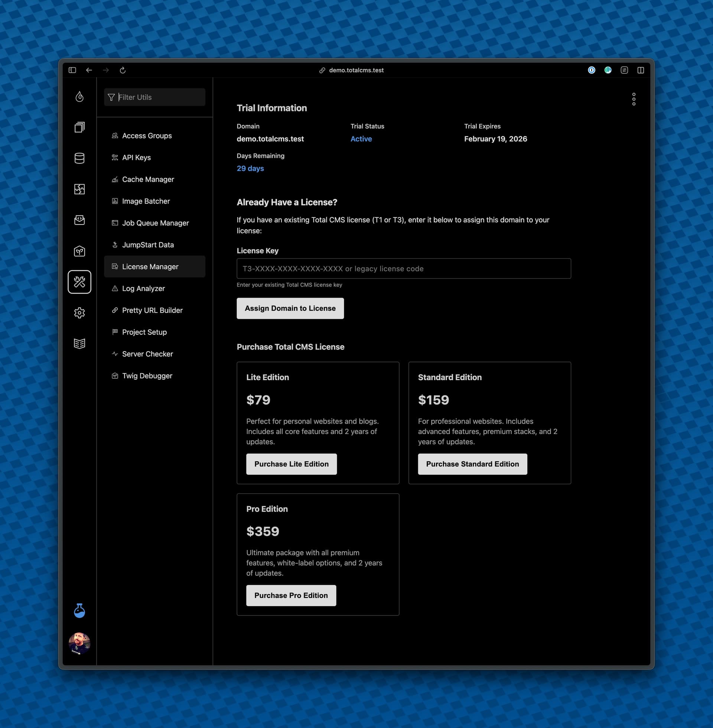Open the three-dot vertical options menu
Image resolution: width=713 pixels, height=728 pixels.
(x=634, y=99)
